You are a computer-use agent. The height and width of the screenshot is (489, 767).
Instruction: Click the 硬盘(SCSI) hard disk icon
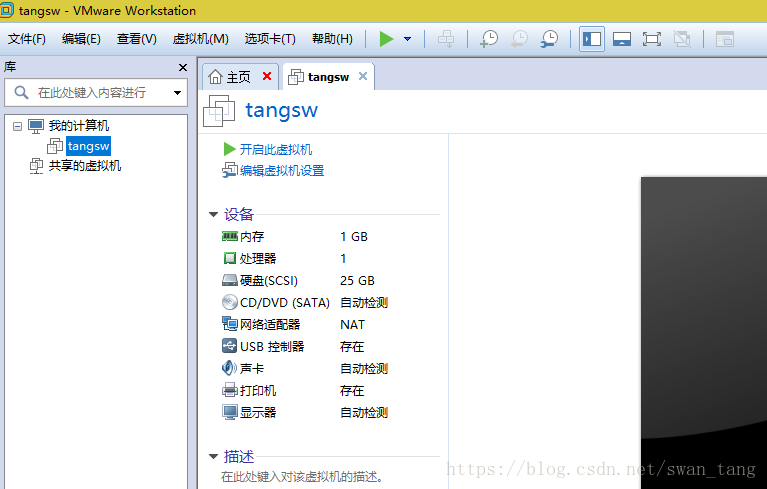230,280
